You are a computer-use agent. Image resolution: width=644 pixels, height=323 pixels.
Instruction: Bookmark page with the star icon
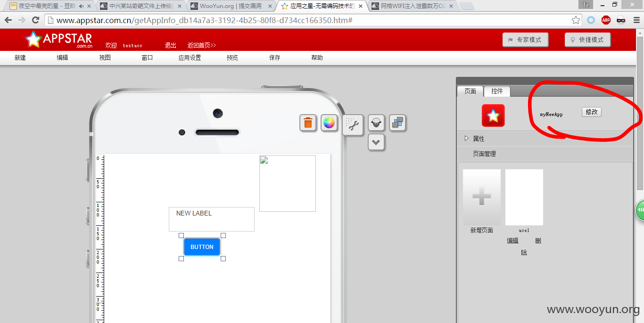576,20
